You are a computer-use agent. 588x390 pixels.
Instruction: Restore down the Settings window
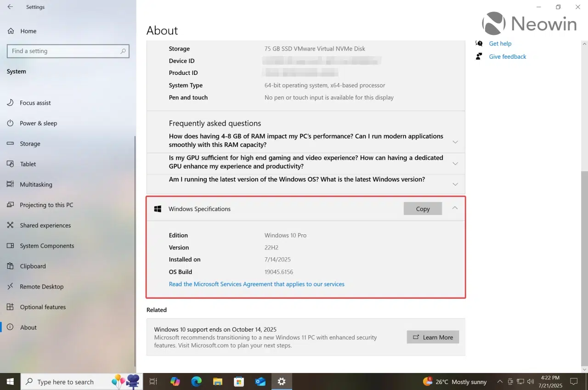[x=558, y=7]
